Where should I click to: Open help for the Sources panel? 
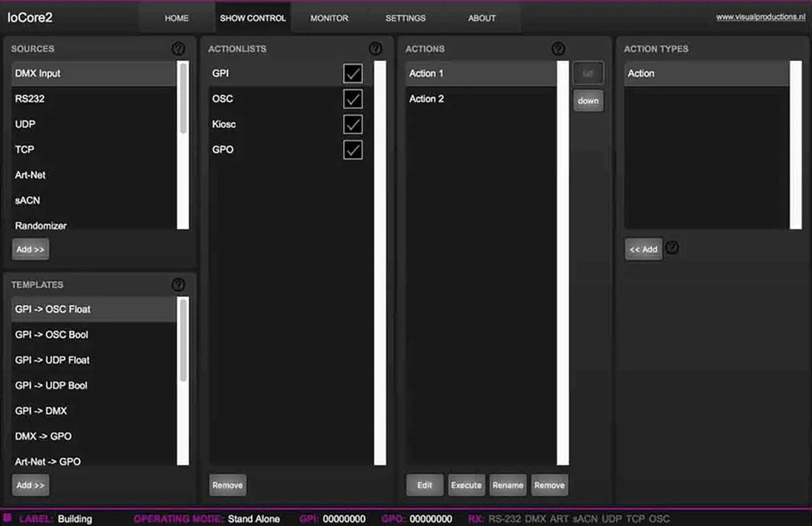(178, 48)
